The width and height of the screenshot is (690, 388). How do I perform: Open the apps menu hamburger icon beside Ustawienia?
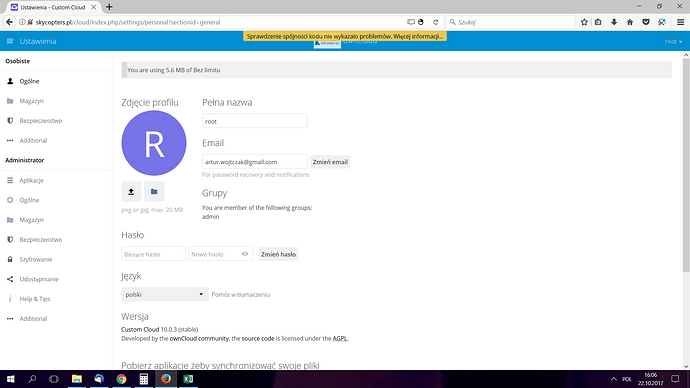[10, 41]
